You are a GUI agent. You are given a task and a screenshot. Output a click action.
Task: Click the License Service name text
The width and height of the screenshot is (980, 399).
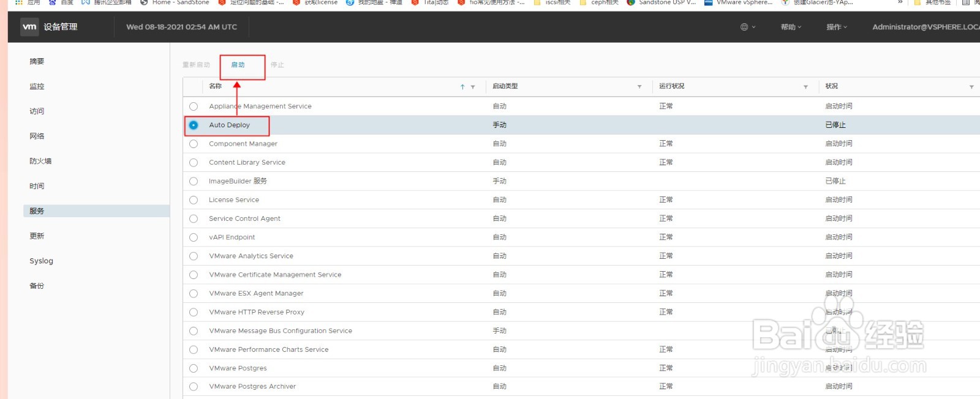234,200
